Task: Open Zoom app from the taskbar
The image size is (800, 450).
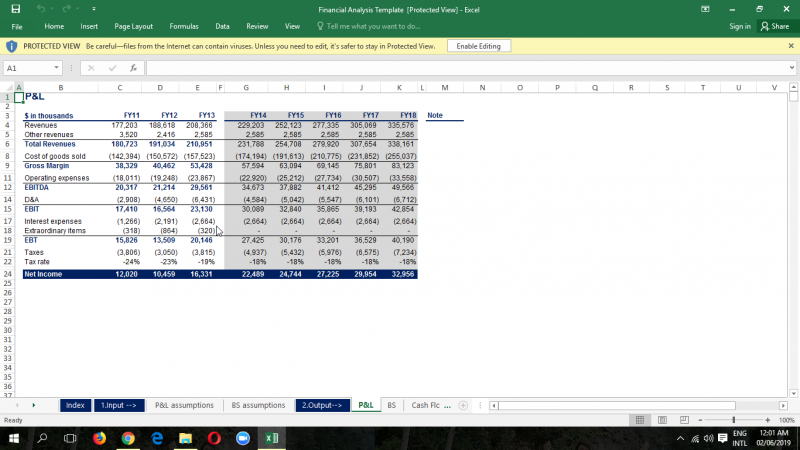Action: [242, 438]
